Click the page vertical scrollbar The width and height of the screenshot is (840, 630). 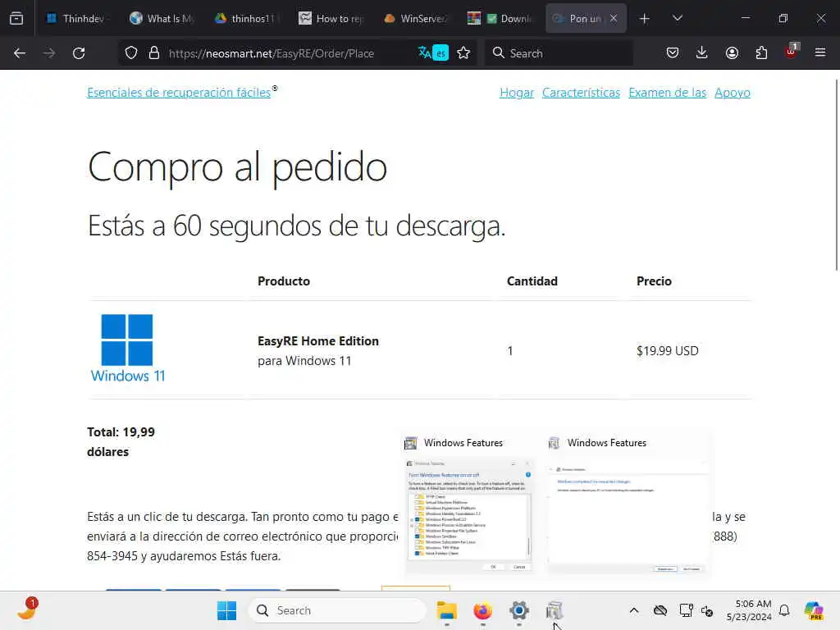836,176
